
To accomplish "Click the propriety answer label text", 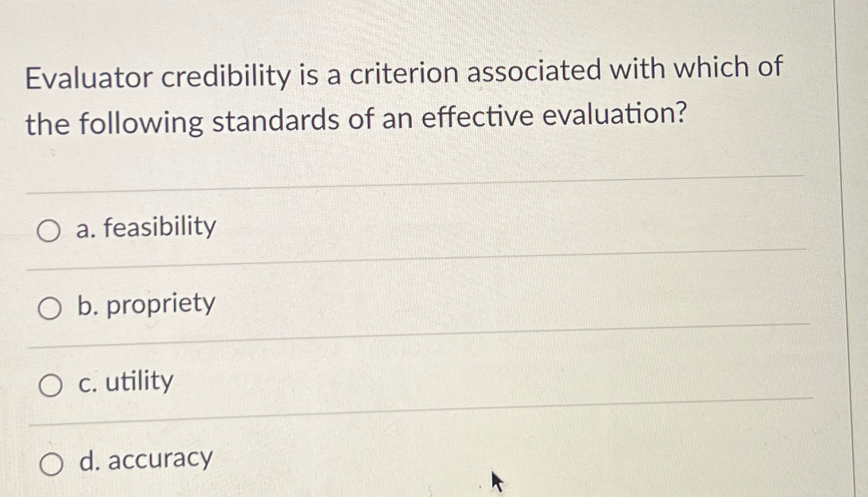I will (x=144, y=305).
